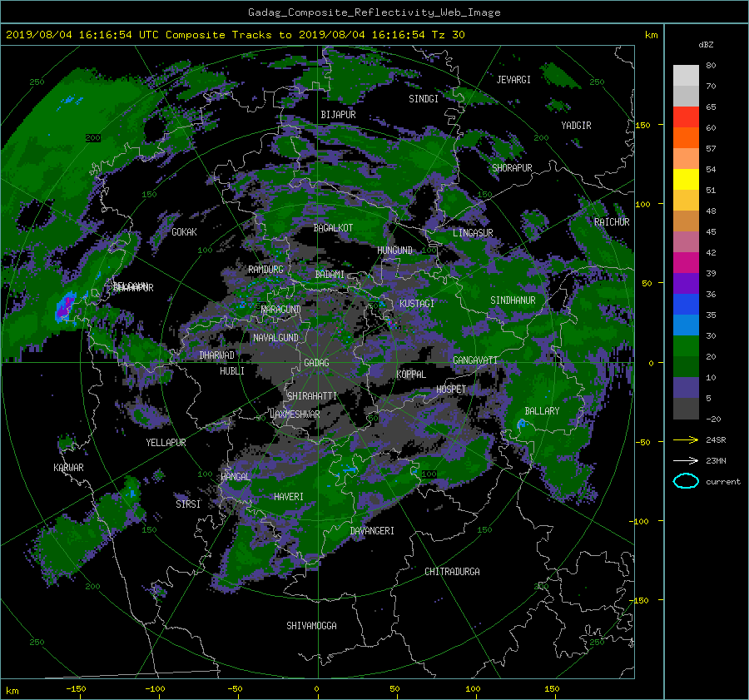Click the 'BAGALKOT' city label
Image resolution: width=749 pixels, height=700 pixels.
333,228
